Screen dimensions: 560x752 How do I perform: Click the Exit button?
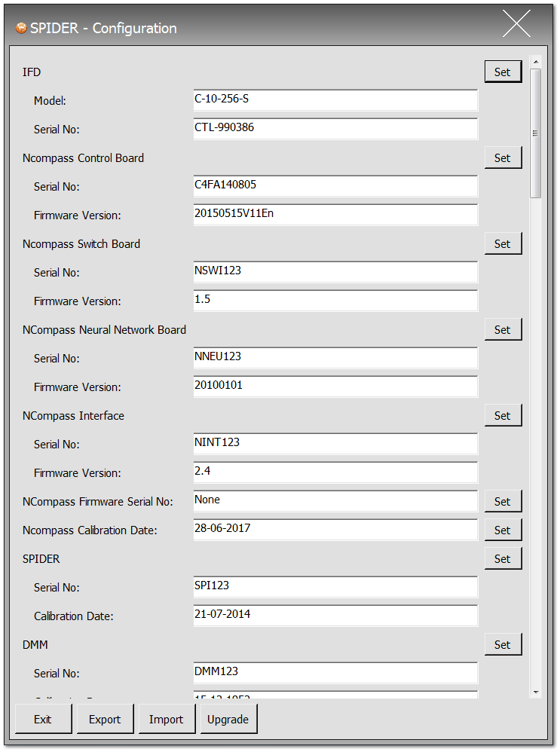pos(43,719)
